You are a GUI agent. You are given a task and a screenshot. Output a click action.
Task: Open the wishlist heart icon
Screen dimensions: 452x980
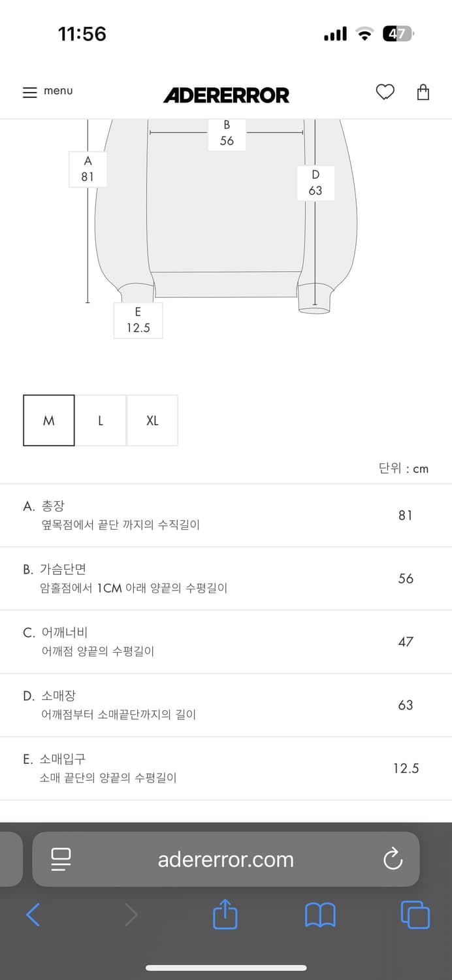385,92
